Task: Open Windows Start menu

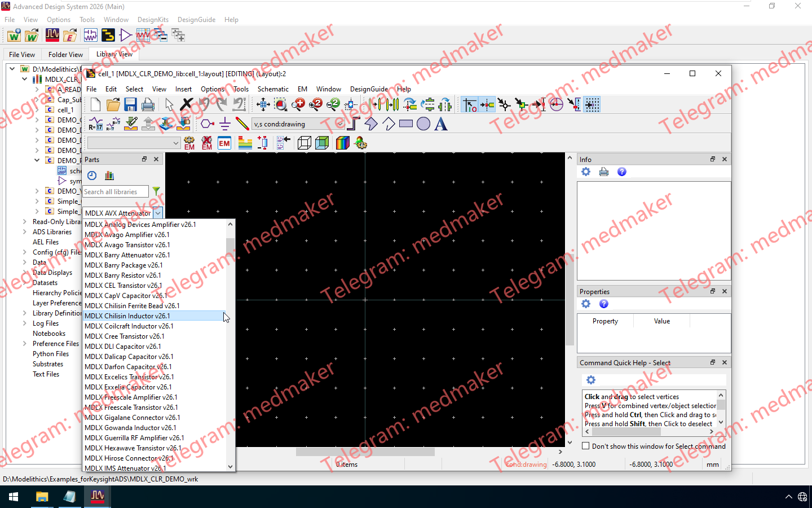Action: (14, 497)
